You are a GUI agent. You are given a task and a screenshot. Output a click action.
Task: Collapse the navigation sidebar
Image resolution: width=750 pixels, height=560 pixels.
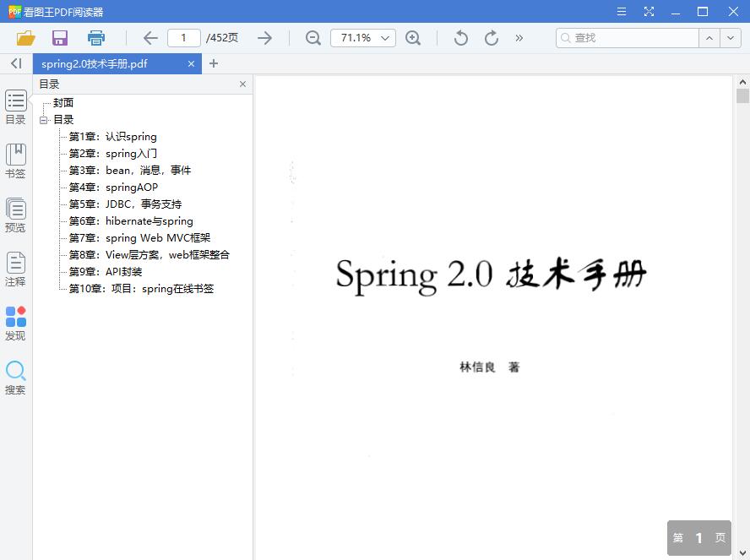click(14, 63)
